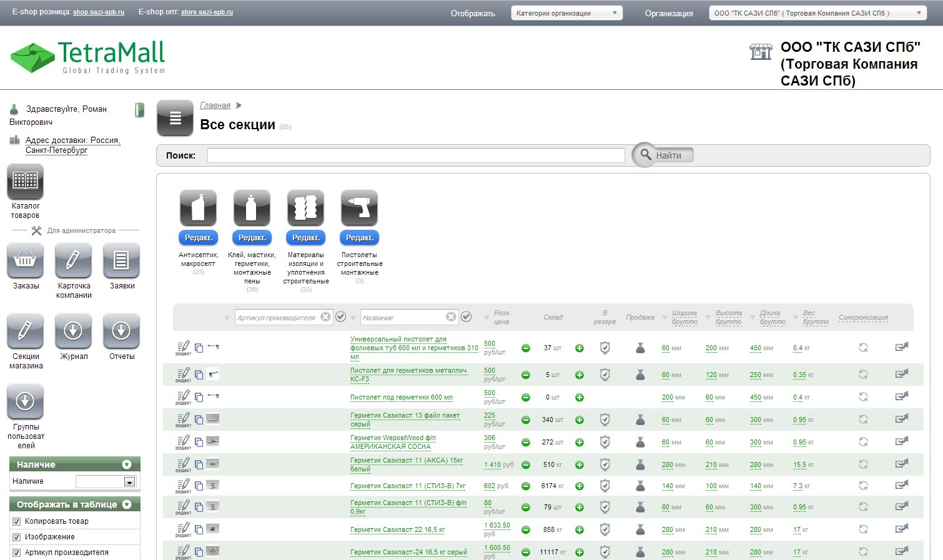Click sale bag icon for Герметик Сазиласт 11 (АКСА) row
Image resolution: width=943 pixels, height=560 pixels.
tap(640, 464)
